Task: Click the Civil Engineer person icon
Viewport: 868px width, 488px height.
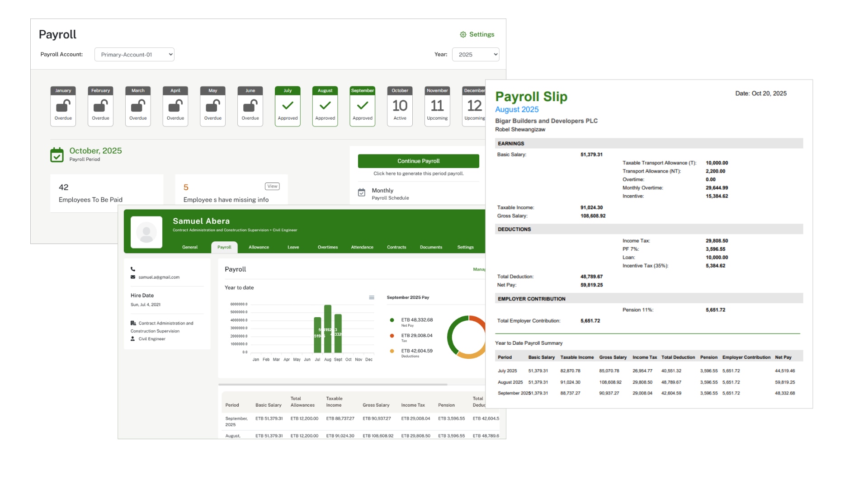Action: click(x=133, y=339)
